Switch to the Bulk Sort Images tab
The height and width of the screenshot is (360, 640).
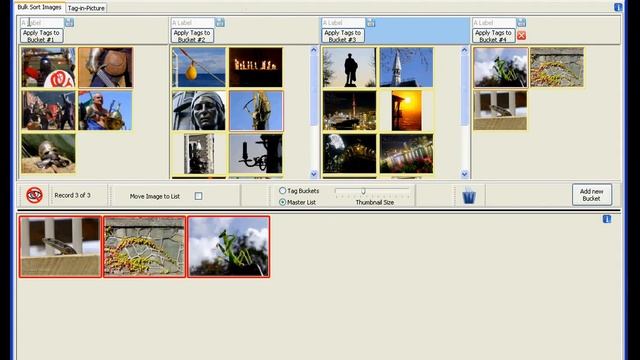point(39,7)
